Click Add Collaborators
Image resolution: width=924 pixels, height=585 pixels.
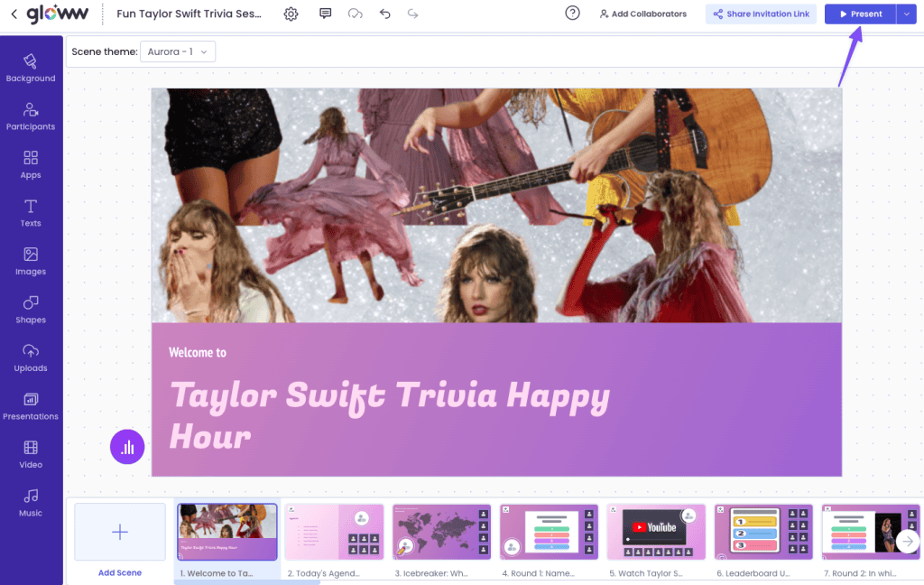642,14
